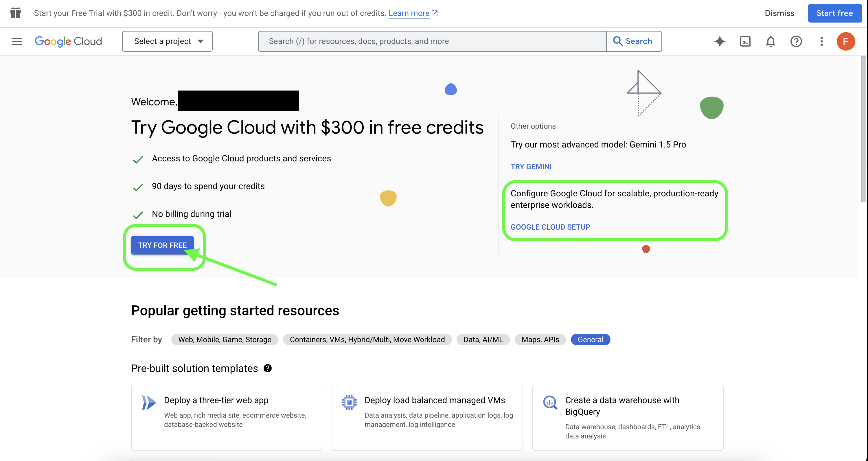Image resolution: width=868 pixels, height=461 pixels.
Task: Click the Search button
Action: click(634, 41)
